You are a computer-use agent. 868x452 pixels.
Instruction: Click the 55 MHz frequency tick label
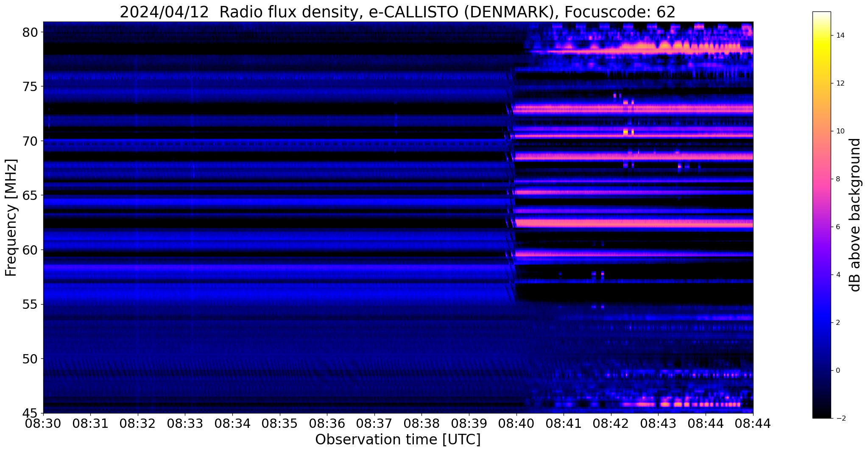point(30,305)
